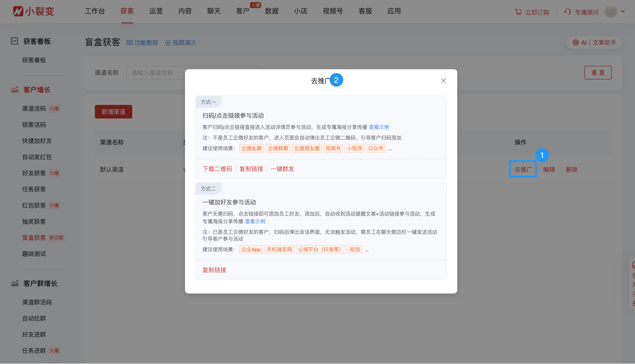Click the 客户增长 growth chart icon
This screenshot has height=364, width=635.
[14, 89]
